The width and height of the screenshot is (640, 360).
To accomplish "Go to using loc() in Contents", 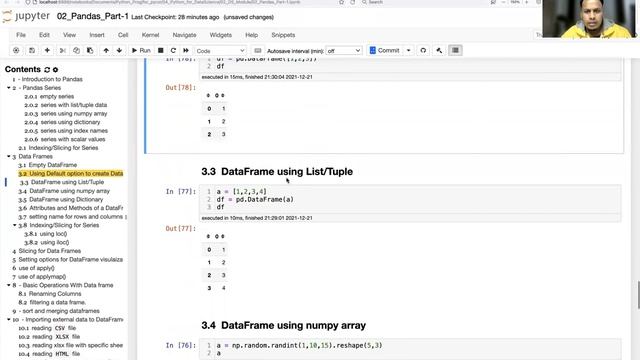I will 53,234.
